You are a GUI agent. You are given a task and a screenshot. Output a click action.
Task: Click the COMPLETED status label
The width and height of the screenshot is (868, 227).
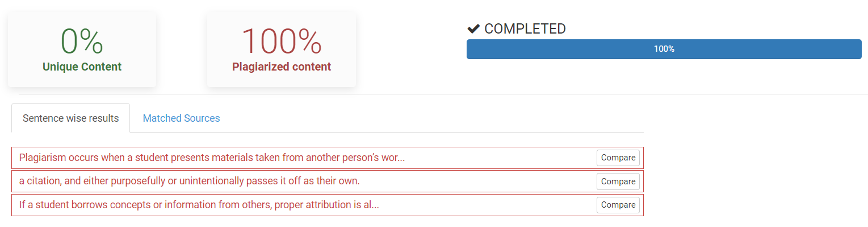tap(525, 28)
